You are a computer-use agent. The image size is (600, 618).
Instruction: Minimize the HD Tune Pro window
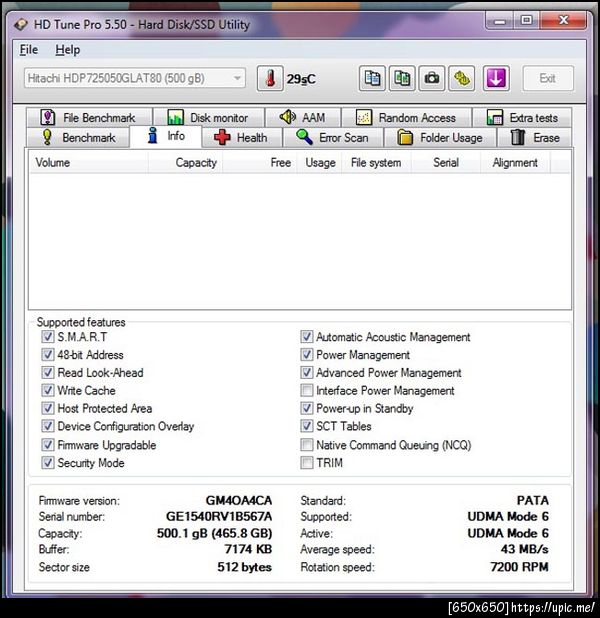pyautogui.click(x=499, y=21)
